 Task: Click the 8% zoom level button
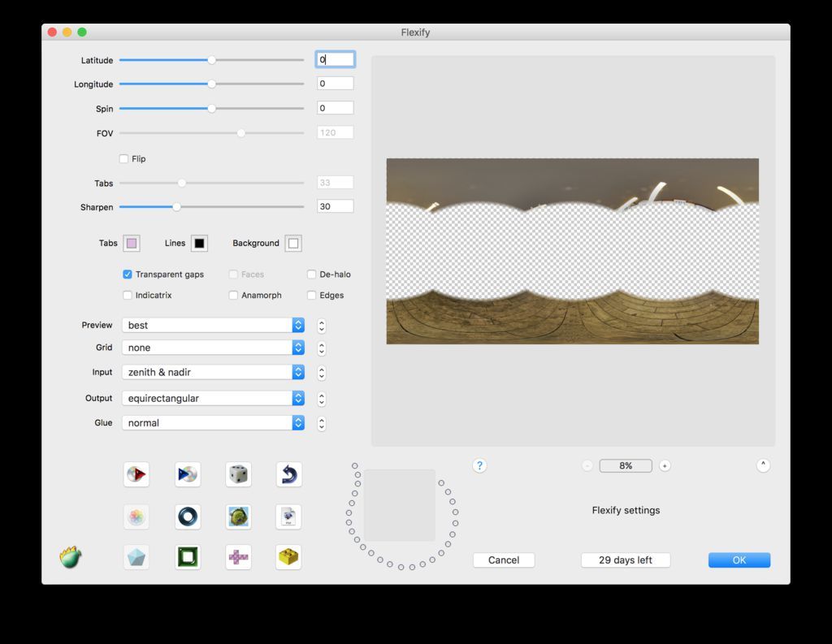(626, 466)
